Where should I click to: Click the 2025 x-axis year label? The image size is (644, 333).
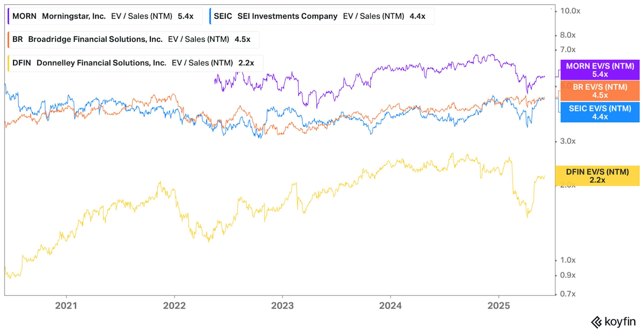[499, 306]
